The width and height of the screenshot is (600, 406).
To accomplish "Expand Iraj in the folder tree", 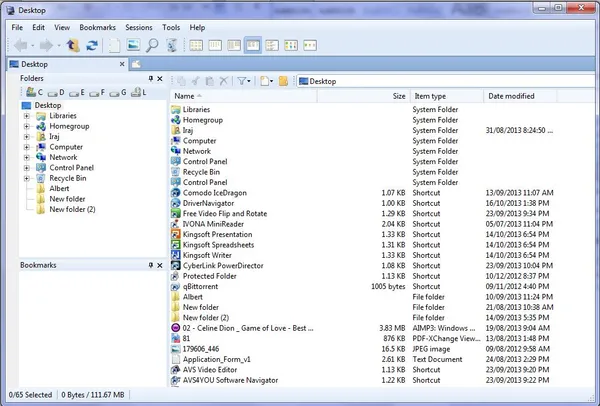I will point(27,137).
